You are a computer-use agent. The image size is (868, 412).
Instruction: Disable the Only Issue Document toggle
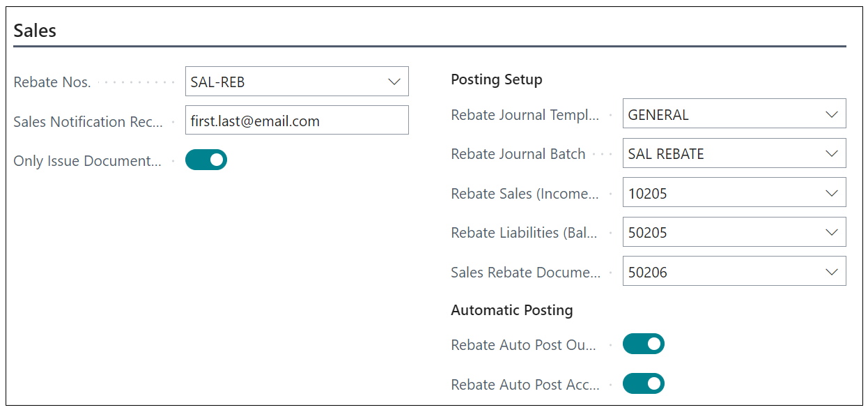[x=206, y=160]
